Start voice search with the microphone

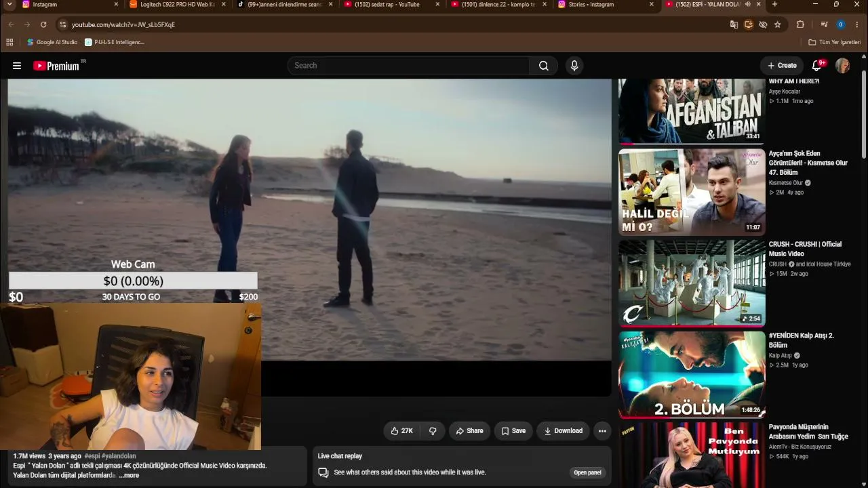[x=574, y=66]
